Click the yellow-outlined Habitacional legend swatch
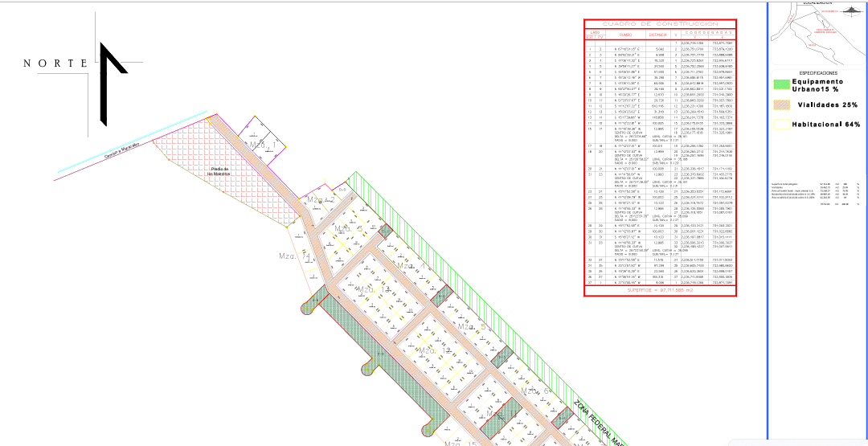The height and width of the screenshot is (446, 868). (x=781, y=125)
